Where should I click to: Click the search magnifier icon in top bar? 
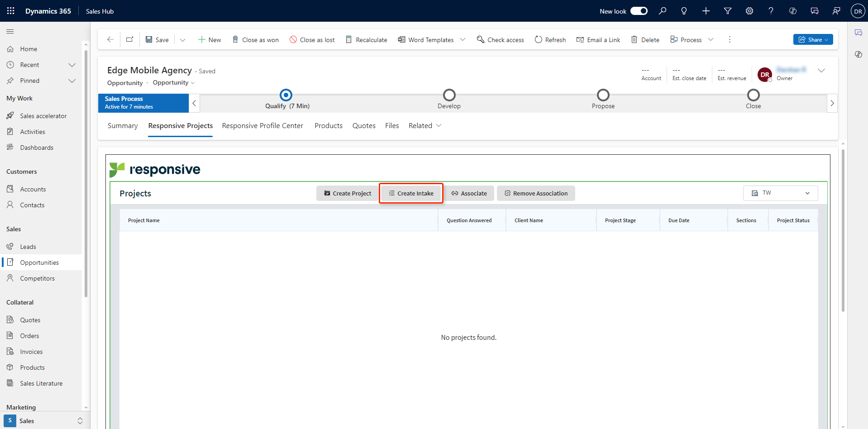point(663,11)
